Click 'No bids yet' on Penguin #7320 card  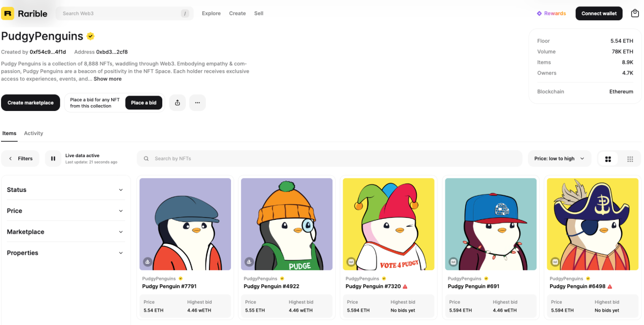(403, 311)
